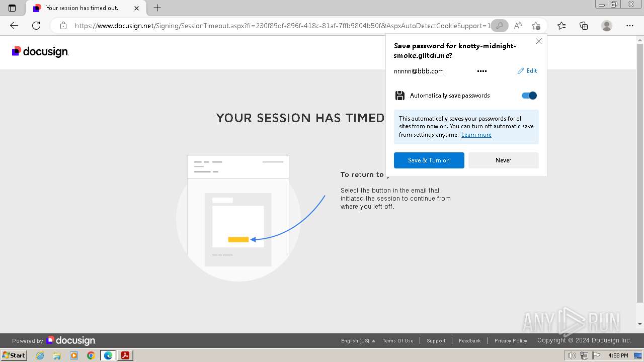Click the floppy disk save icon in popup
Image resolution: width=644 pixels, height=362 pixels.
[x=400, y=96]
